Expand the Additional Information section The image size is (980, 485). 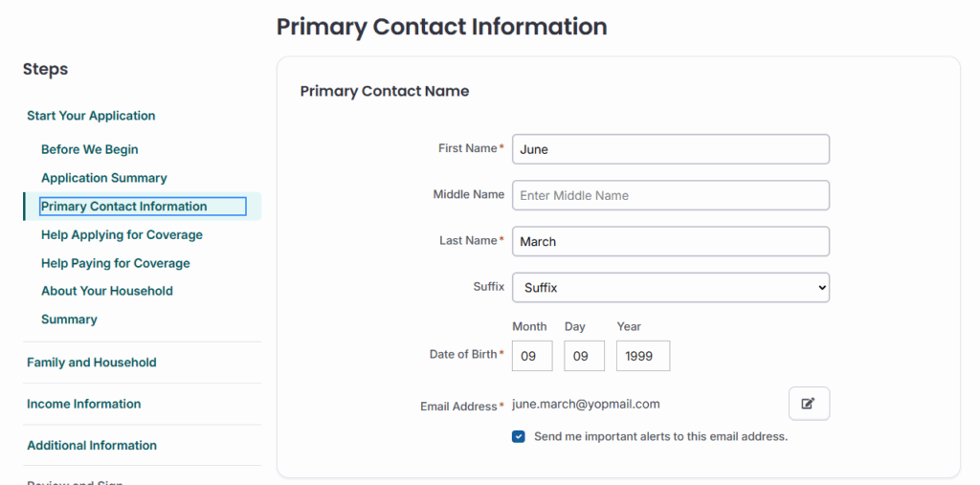[x=92, y=445]
